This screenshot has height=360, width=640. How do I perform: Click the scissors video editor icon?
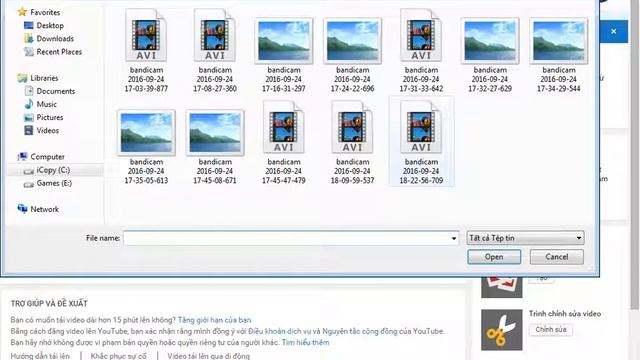pos(502,330)
